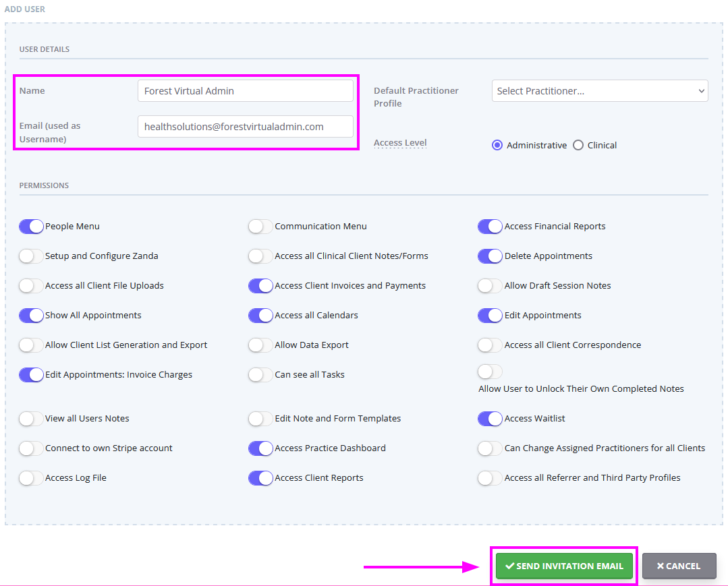
Task: Select the Clinical access level
Action: [x=578, y=145]
